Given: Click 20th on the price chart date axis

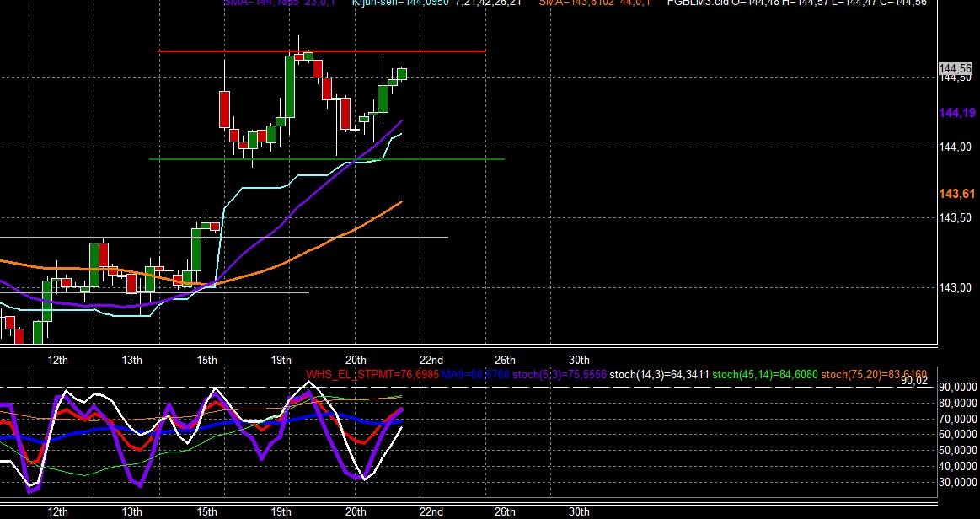Looking at the screenshot, I should click(356, 361).
